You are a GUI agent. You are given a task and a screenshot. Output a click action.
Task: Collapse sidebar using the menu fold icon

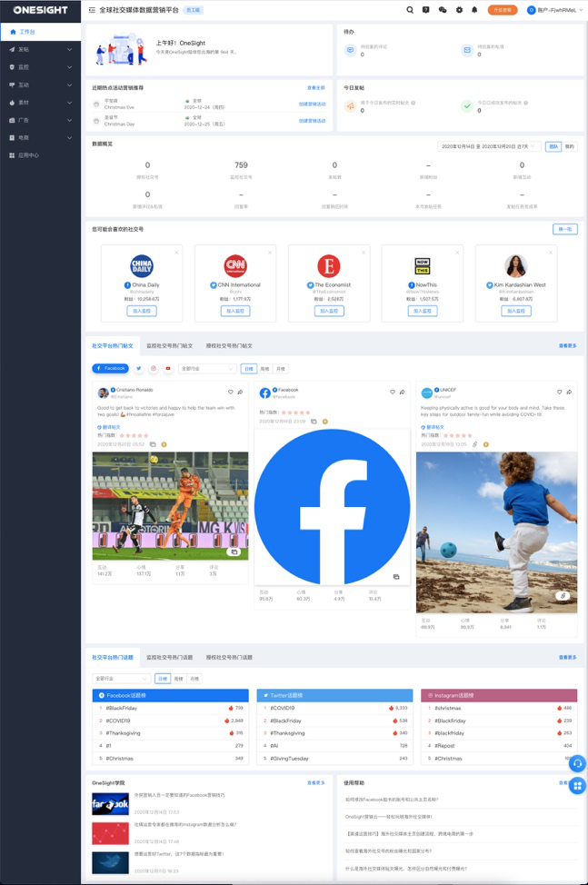92,10
